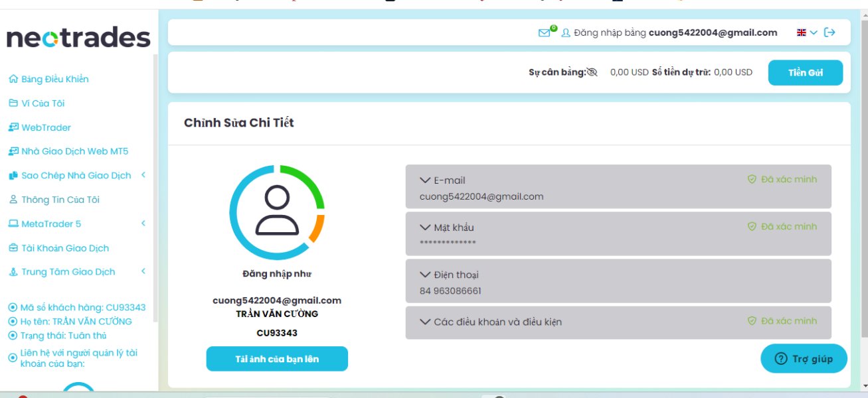Open Ví Của Tôi menu item
The image size is (868, 398).
[43, 103]
